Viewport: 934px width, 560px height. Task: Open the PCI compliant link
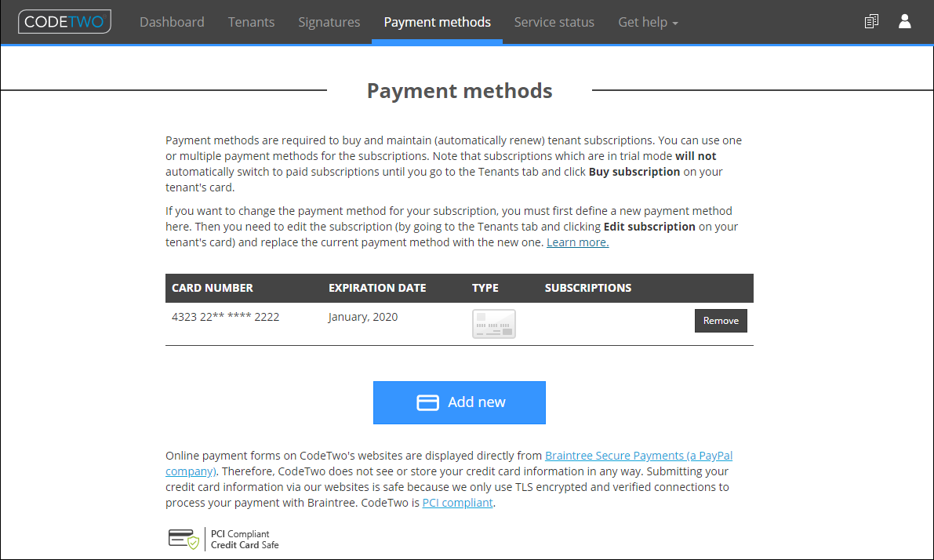457,503
